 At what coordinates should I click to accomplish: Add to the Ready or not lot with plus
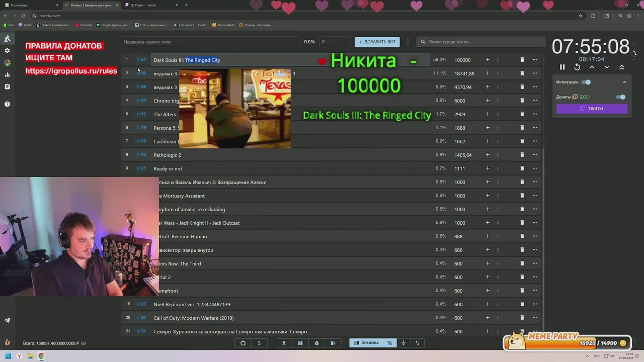(488, 168)
